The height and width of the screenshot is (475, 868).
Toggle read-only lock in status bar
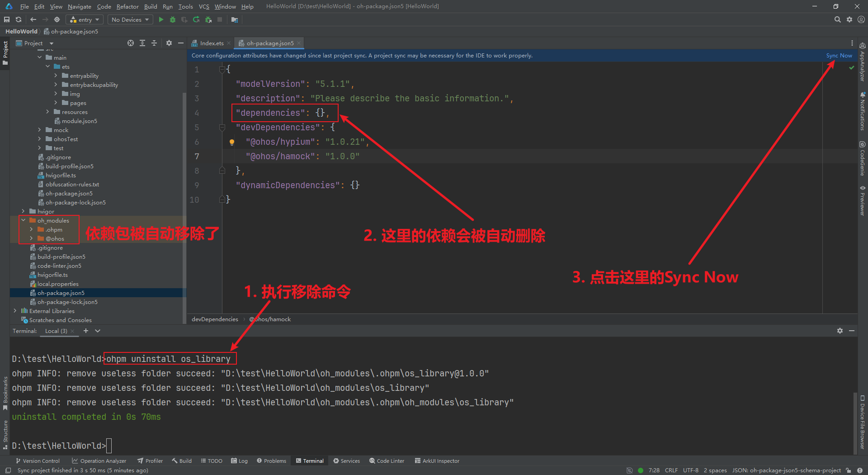[x=849, y=470]
